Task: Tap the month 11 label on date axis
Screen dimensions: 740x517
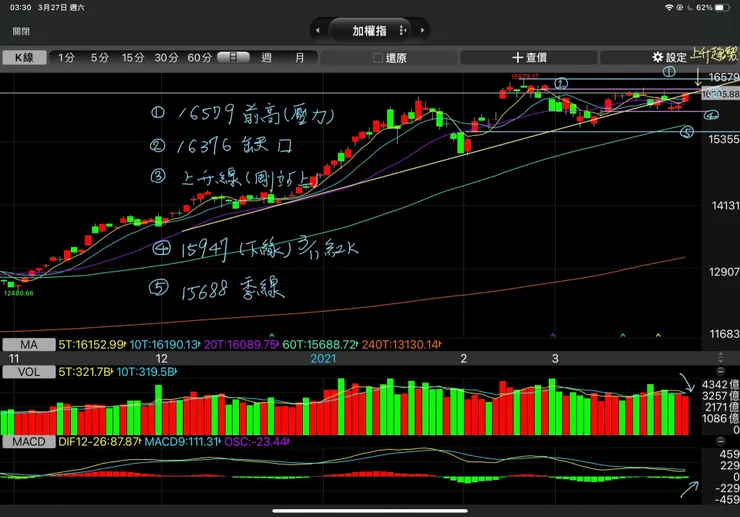Action: coord(14,358)
